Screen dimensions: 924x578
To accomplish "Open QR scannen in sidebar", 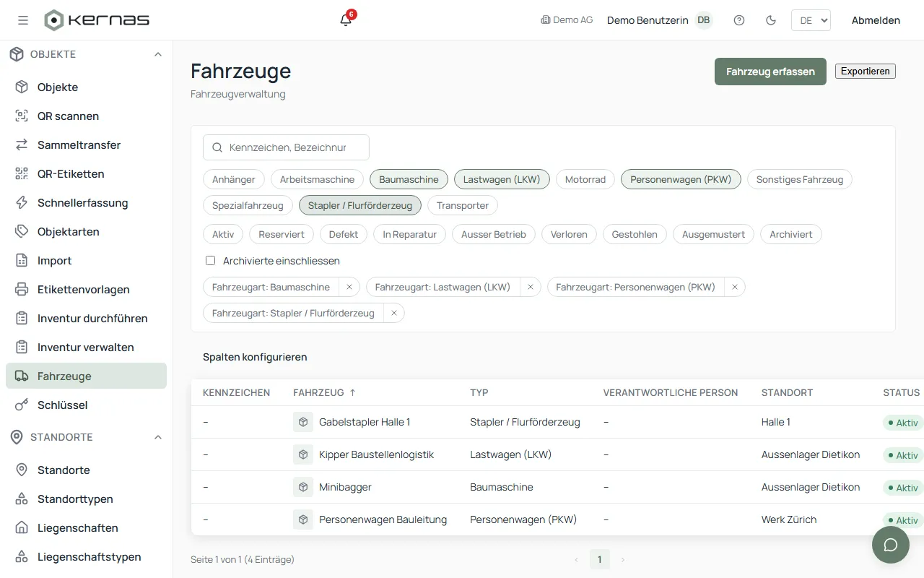I will tap(86, 116).
